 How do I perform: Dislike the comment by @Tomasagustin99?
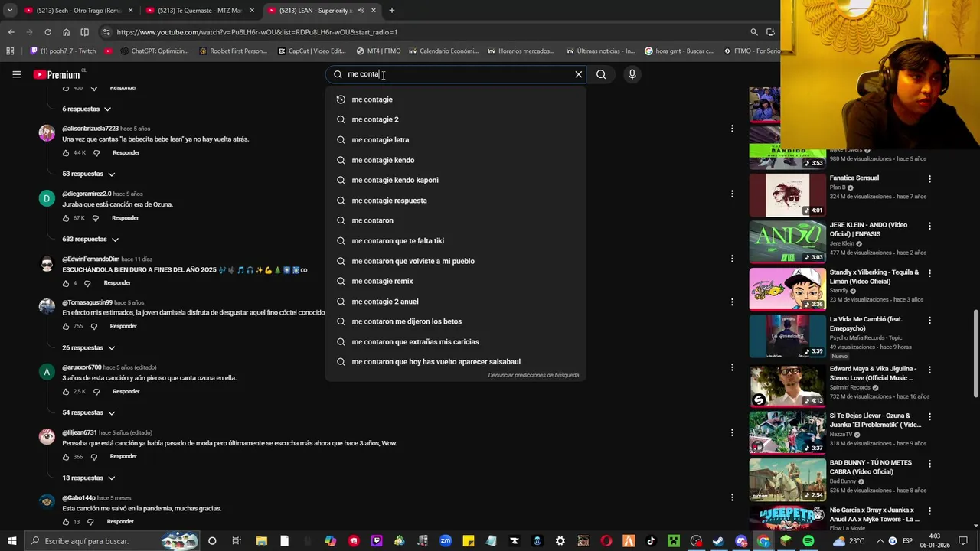[x=94, y=327]
